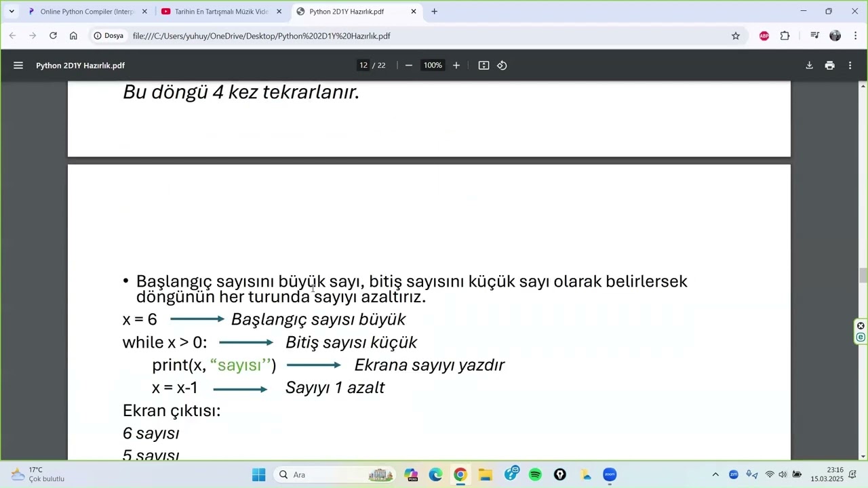This screenshot has width=868, height=488.
Task: Edit the current page number field
Action: point(363,66)
